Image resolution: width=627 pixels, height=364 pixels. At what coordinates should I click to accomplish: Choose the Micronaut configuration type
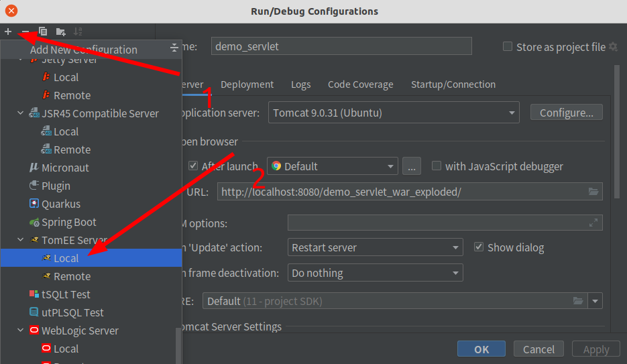91,168
